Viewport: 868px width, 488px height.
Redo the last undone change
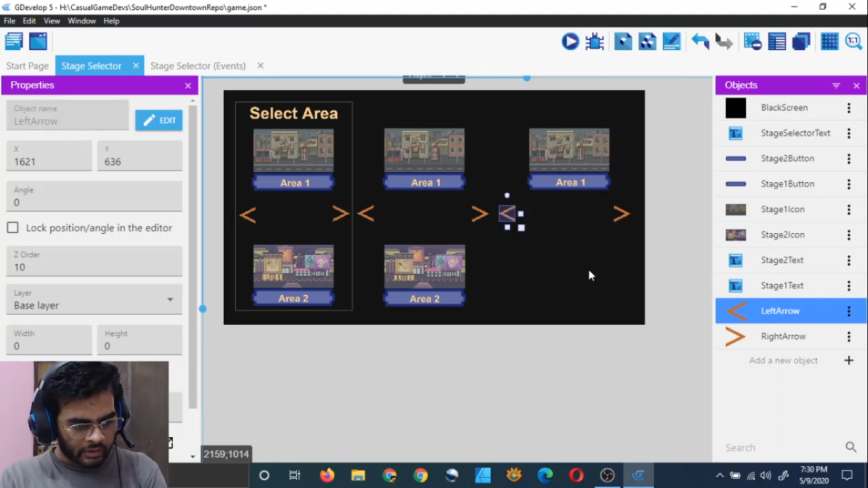point(724,42)
